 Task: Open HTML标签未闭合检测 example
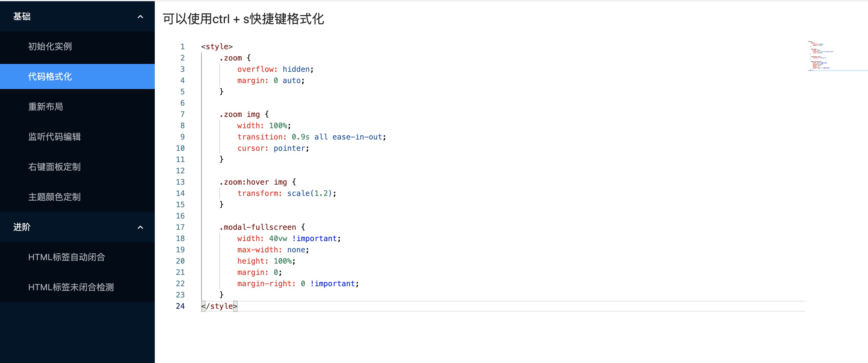coord(71,287)
